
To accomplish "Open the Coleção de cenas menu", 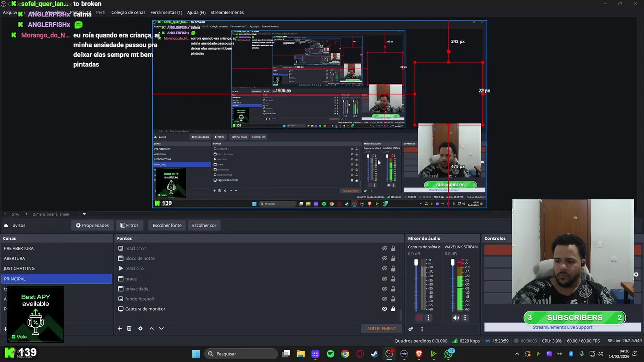I will [x=128, y=12].
